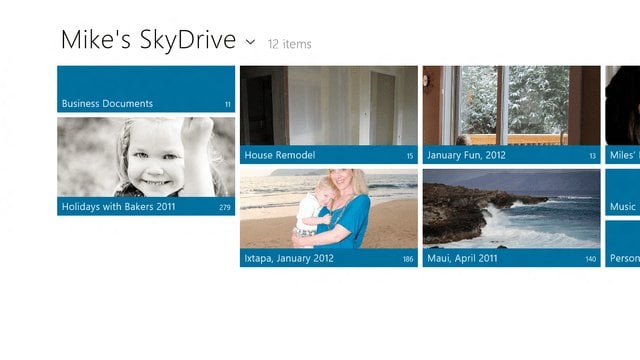
Task: Click the 140 count on Maui tile
Action: click(x=591, y=259)
